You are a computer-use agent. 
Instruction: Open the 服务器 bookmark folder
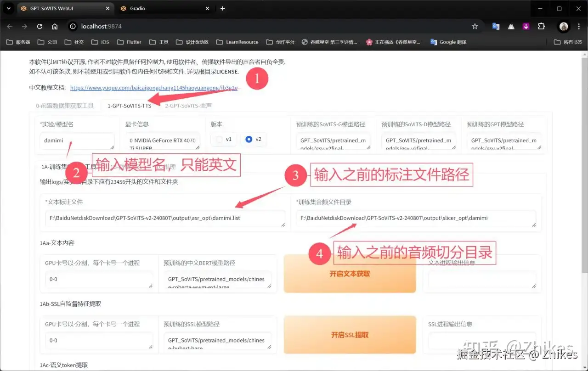(18, 42)
